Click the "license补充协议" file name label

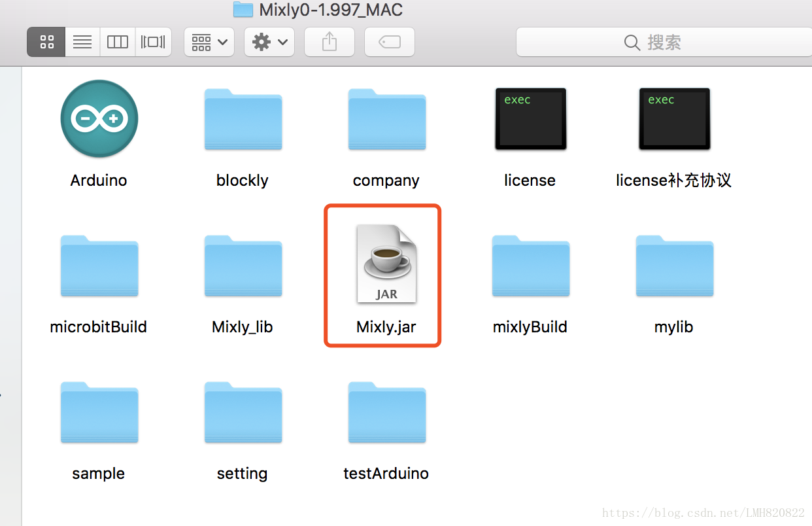click(674, 181)
